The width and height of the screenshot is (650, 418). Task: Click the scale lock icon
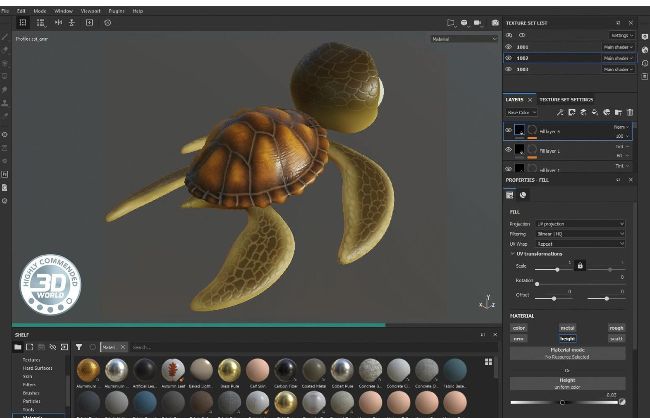point(579,266)
